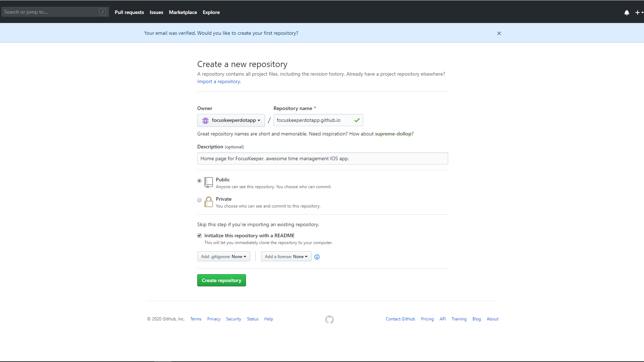Open Issues in the top navigation
644x362 pixels.
pos(156,12)
